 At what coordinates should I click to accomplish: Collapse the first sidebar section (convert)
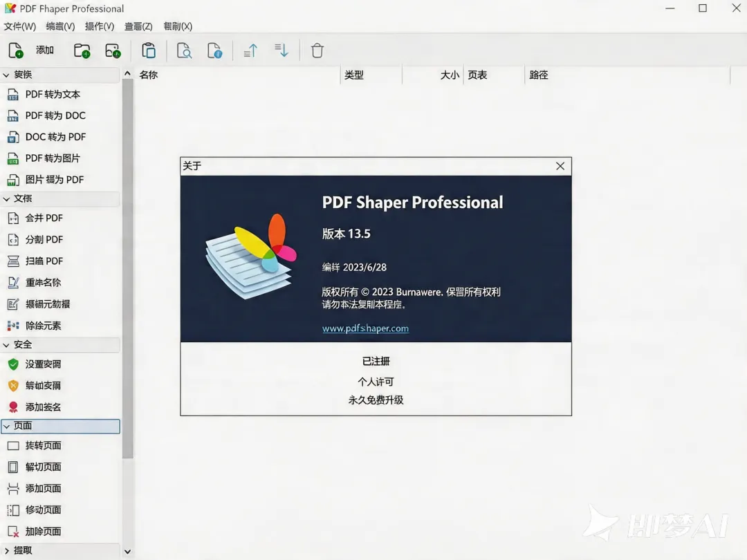[60, 75]
